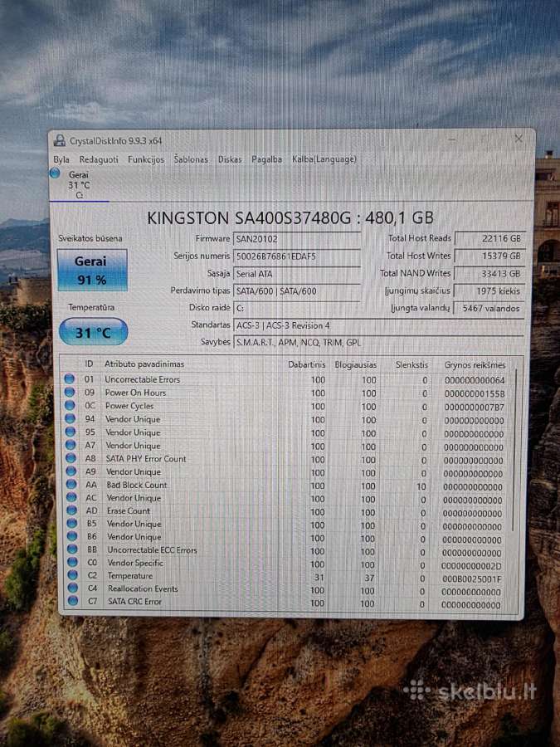Click the Serial ATA interface field
Screen dimensions: 560x747
tap(297, 274)
